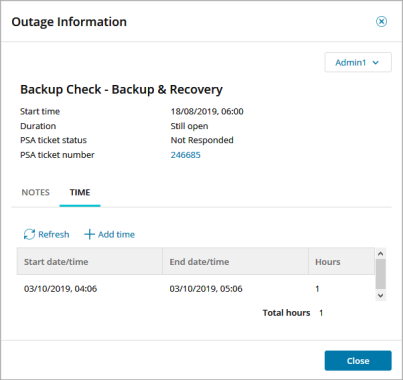Screen dimensions: 403x380
Task: Click the Close button
Action: point(358,361)
